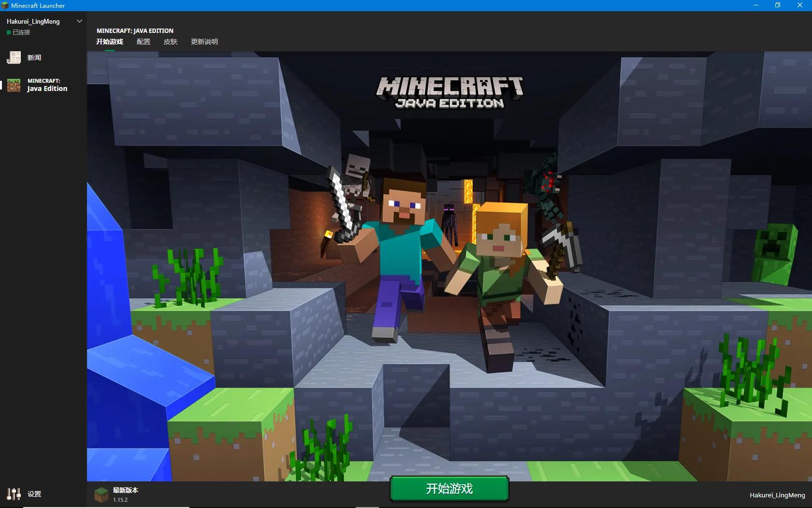Open the 设置 settings sliders icon
Viewport: 812px width, 508px height.
coord(14,494)
